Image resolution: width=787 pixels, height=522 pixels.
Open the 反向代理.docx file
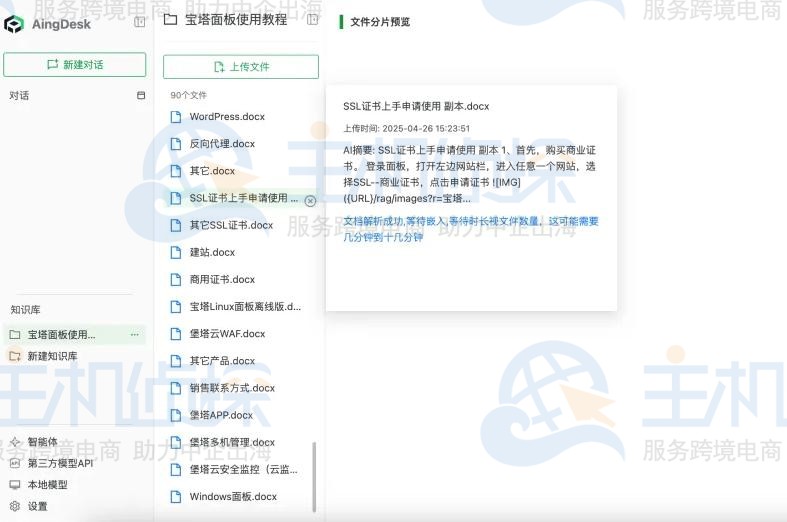222,144
